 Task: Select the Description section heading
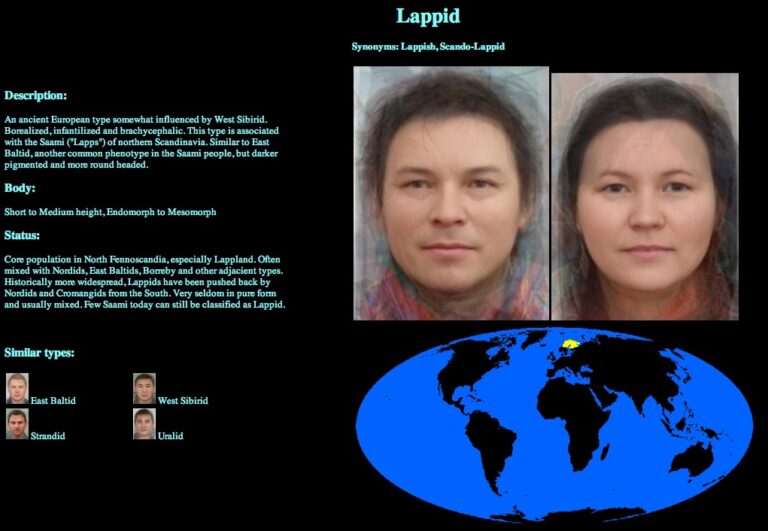[x=36, y=96]
